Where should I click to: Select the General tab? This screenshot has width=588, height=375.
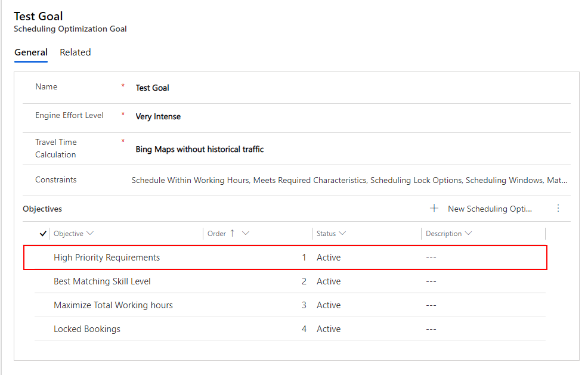(31, 52)
